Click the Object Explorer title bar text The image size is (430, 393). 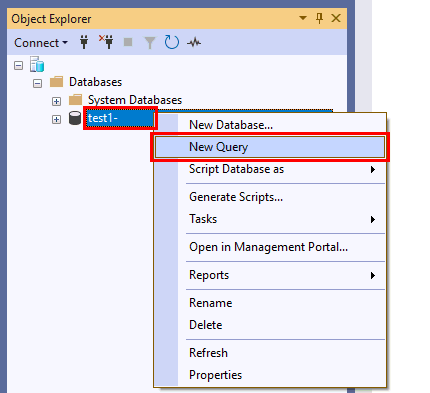(x=51, y=19)
